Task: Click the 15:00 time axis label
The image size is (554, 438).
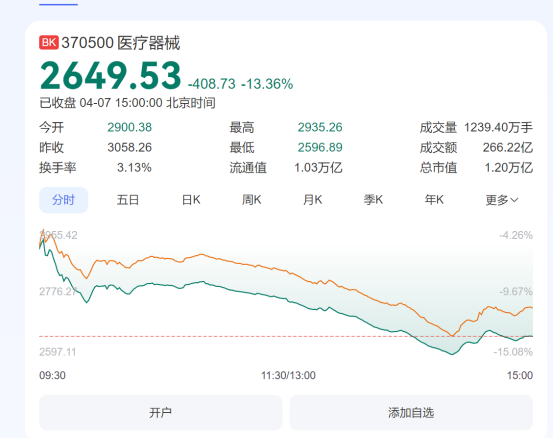Action: 520,375
